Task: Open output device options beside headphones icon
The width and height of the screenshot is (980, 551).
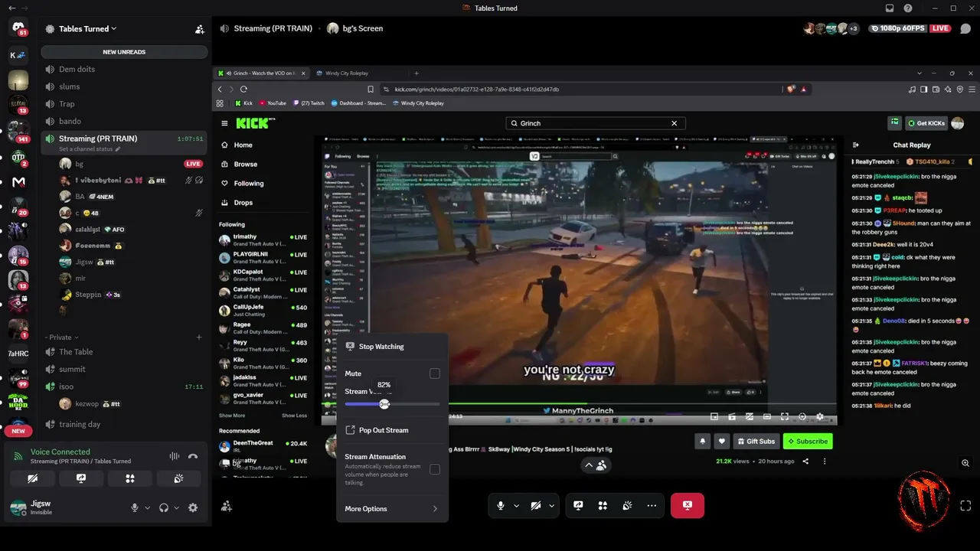Action: coord(176,507)
